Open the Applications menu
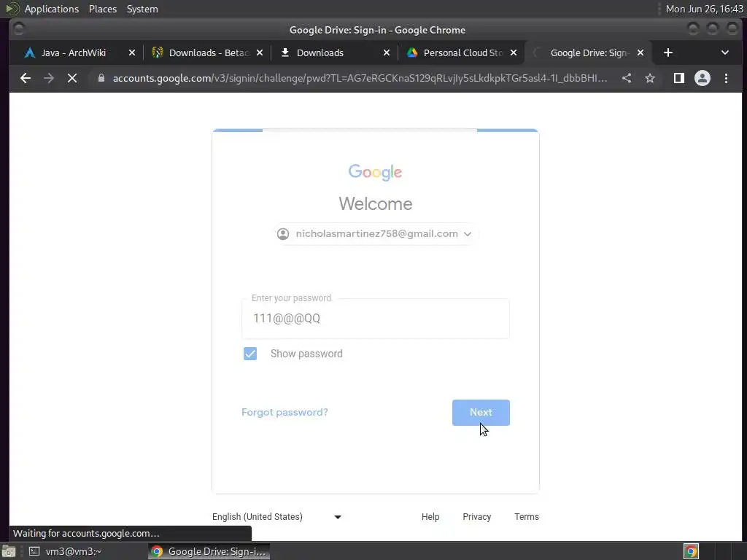This screenshot has height=560, width=747. [x=52, y=9]
